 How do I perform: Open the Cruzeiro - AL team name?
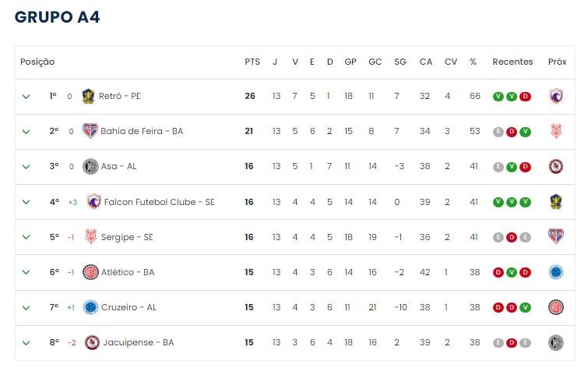point(129,307)
